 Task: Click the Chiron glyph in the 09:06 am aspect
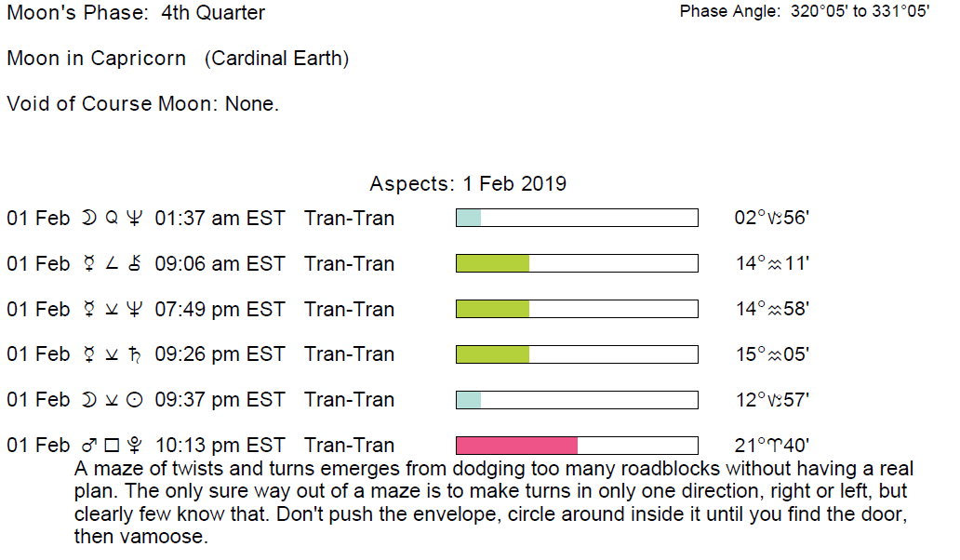[135, 264]
